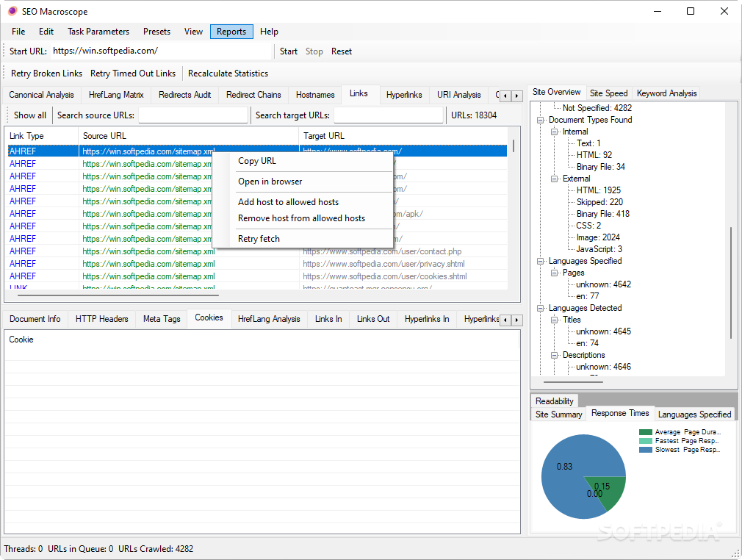Open the Reports menu
The height and width of the screenshot is (560, 742).
point(231,32)
